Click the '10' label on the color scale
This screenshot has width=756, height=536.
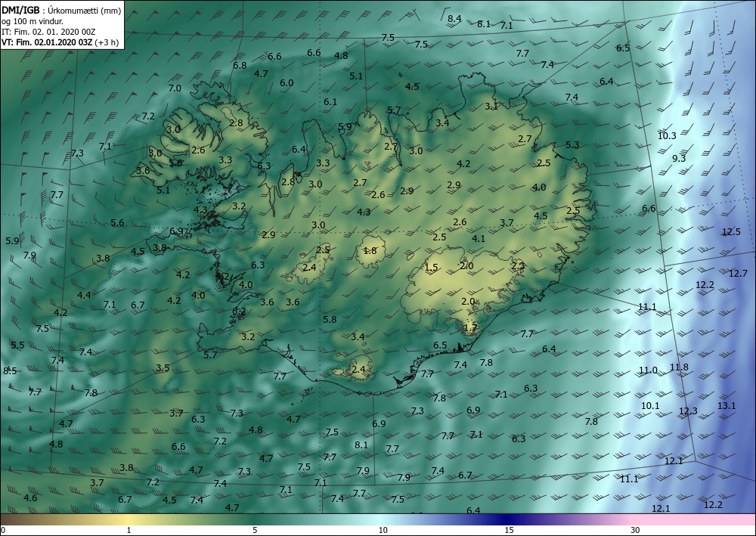[383, 530]
